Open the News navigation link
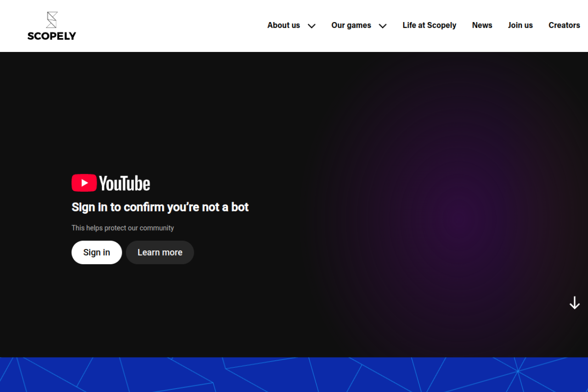 482,25
